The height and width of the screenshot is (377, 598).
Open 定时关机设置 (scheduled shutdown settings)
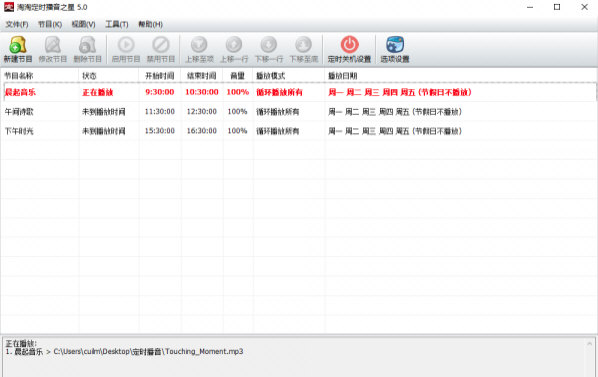pos(349,49)
